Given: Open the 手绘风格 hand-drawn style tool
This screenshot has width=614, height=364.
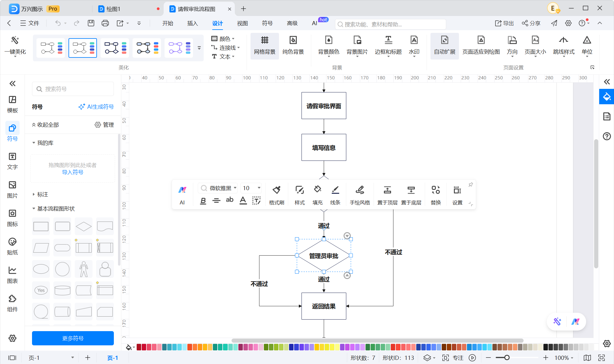Looking at the screenshot, I should 360,195.
